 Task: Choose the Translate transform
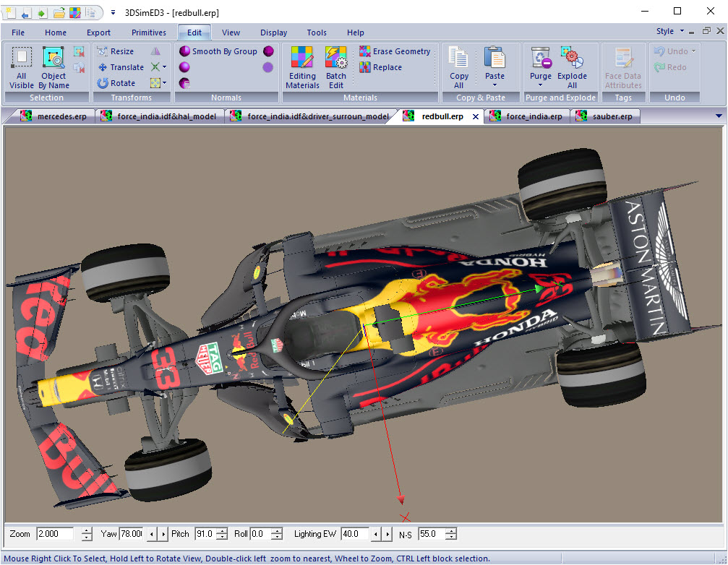[121, 67]
